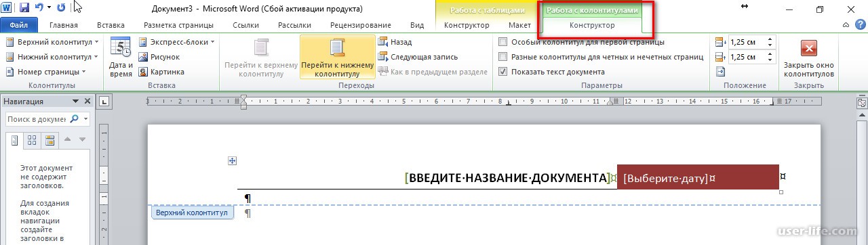This screenshot has width=868, height=245.
Task: Open Конструктор tab under Работа с колонтитулами
Action: tap(592, 25)
